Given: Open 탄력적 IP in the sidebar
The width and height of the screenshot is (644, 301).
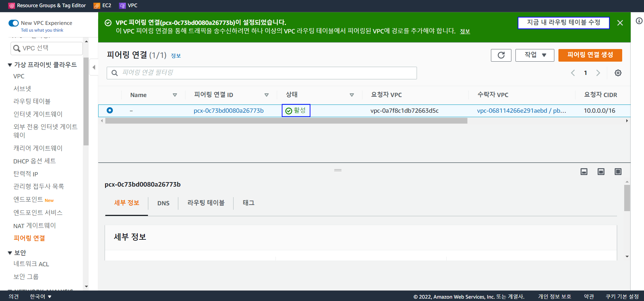Looking at the screenshot, I should click(26, 174).
